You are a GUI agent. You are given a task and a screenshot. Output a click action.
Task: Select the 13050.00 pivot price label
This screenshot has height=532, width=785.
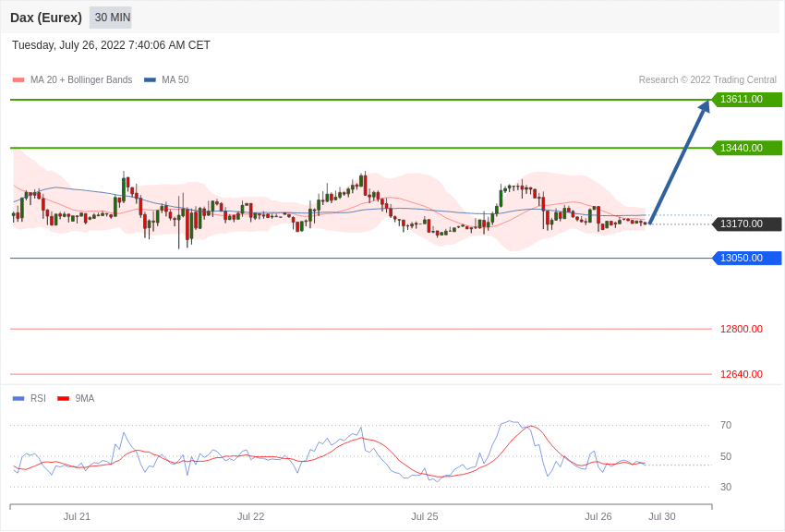coord(746,259)
